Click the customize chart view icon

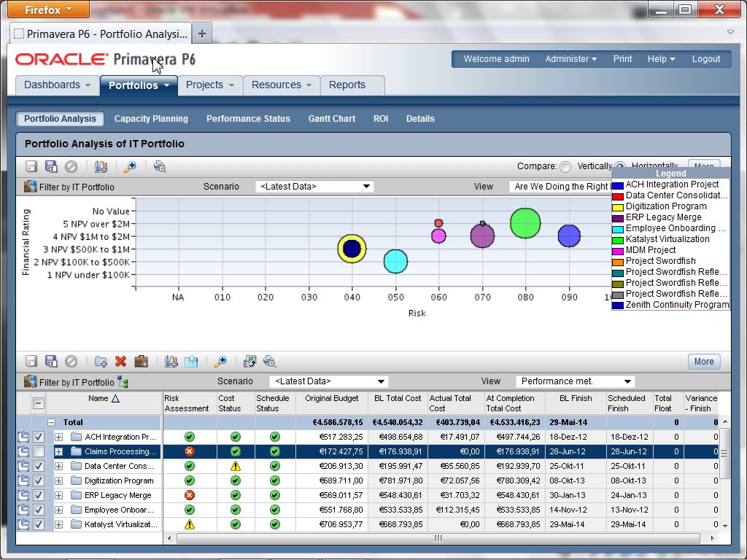click(101, 166)
